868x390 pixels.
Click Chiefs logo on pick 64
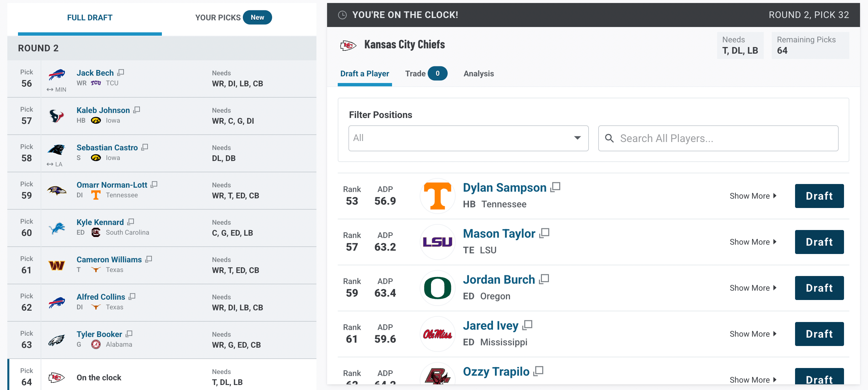pos(57,378)
